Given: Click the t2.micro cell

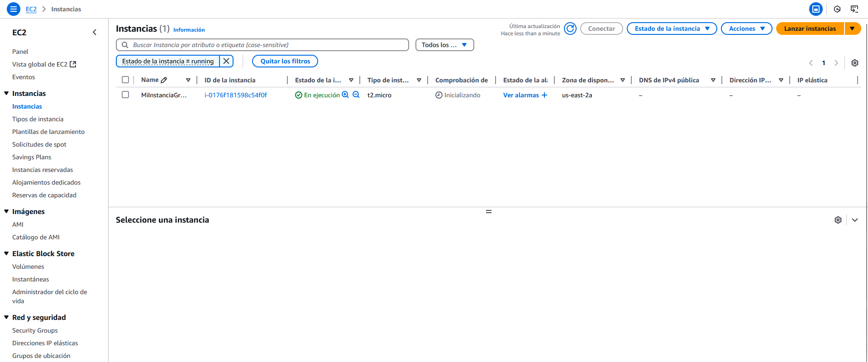Looking at the screenshot, I should pos(379,95).
